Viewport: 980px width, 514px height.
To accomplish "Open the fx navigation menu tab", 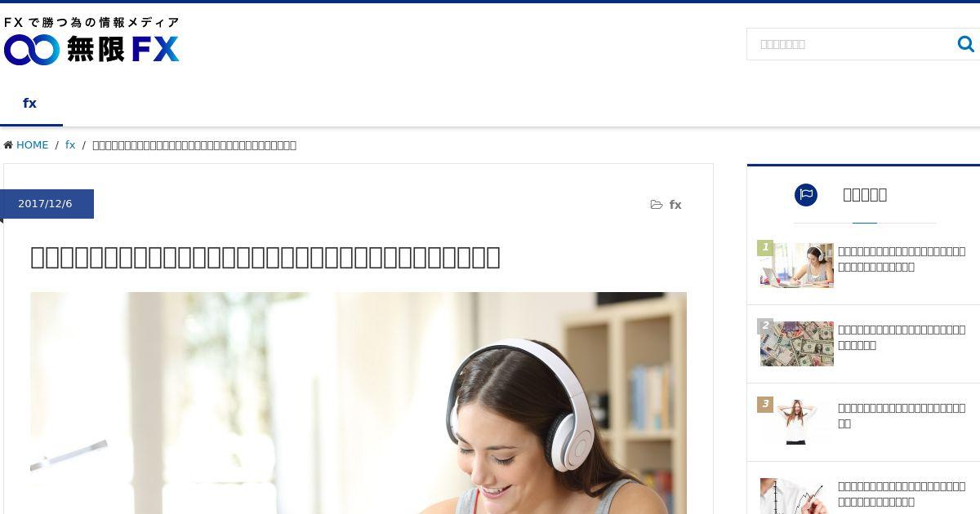I will click(x=30, y=103).
